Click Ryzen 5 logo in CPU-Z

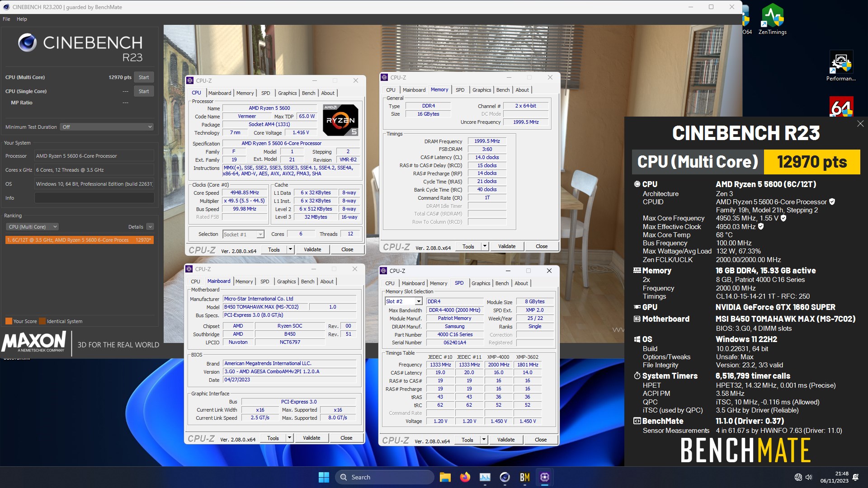[340, 120]
